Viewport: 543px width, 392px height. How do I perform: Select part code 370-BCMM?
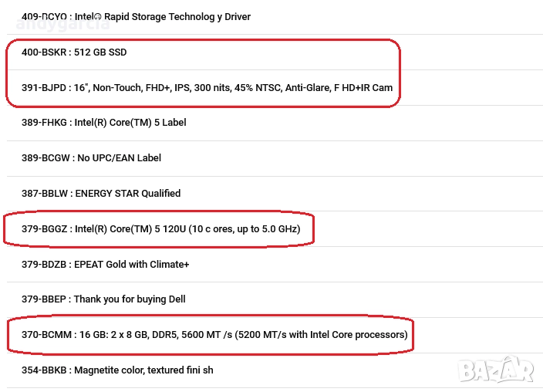click(44, 335)
